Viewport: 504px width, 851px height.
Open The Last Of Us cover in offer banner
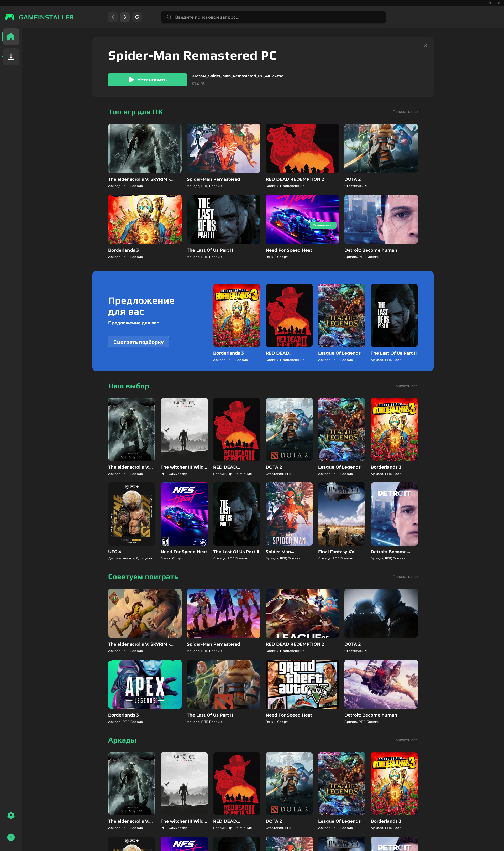[x=394, y=315]
